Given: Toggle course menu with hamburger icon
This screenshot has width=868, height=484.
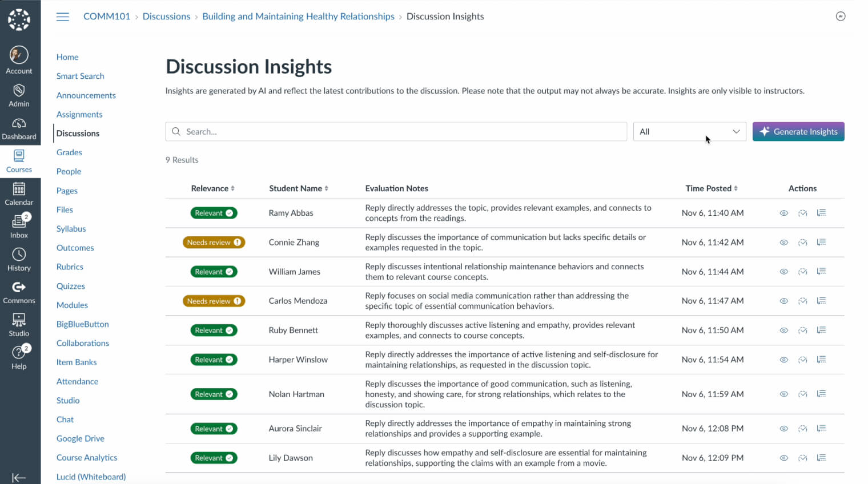Looking at the screenshot, I should click(63, 17).
